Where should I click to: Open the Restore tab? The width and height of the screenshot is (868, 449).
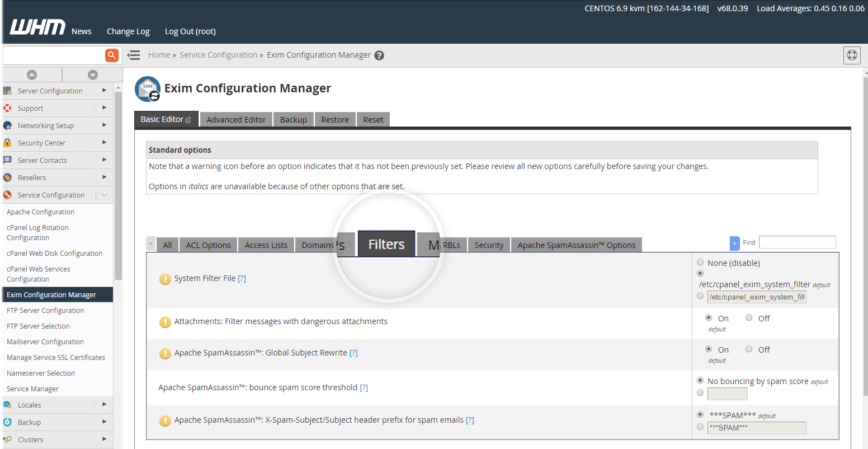[x=335, y=120]
